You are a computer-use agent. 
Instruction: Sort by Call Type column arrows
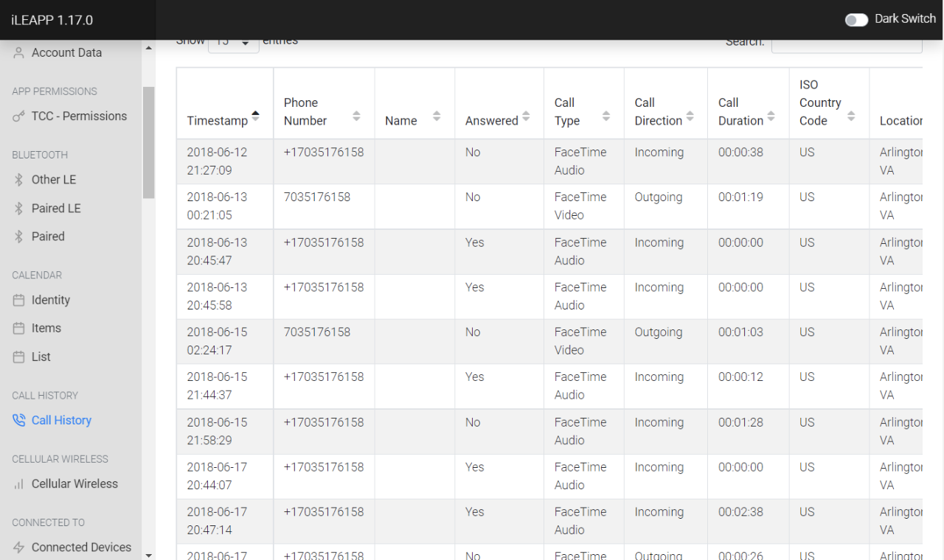pos(606,116)
